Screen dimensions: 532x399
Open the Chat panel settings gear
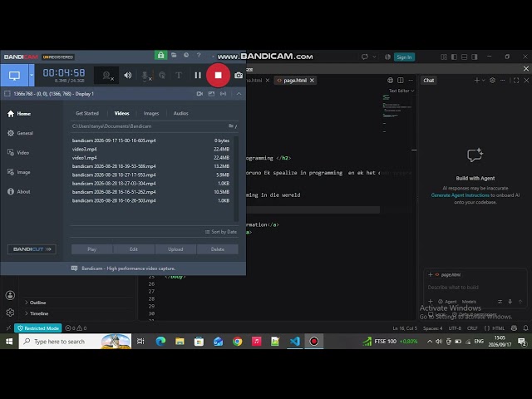coord(492,81)
